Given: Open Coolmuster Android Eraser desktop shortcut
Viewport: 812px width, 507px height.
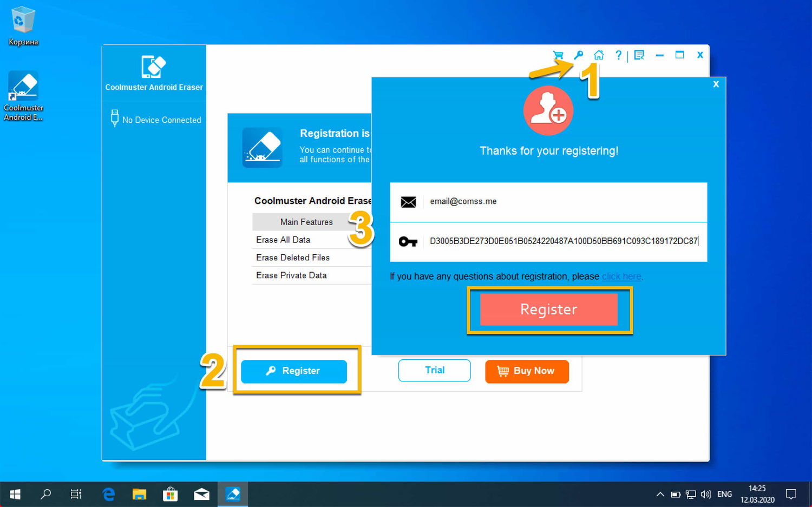Looking at the screenshot, I should coord(23,96).
